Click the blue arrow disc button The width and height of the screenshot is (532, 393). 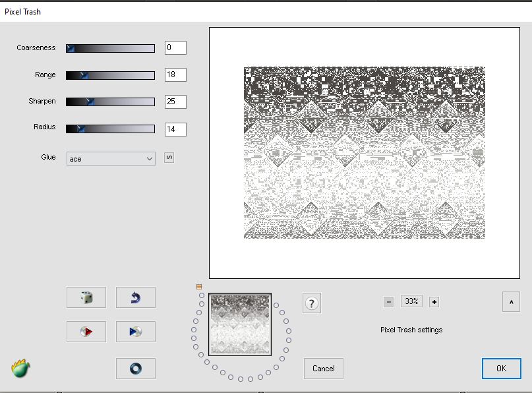(x=136, y=332)
